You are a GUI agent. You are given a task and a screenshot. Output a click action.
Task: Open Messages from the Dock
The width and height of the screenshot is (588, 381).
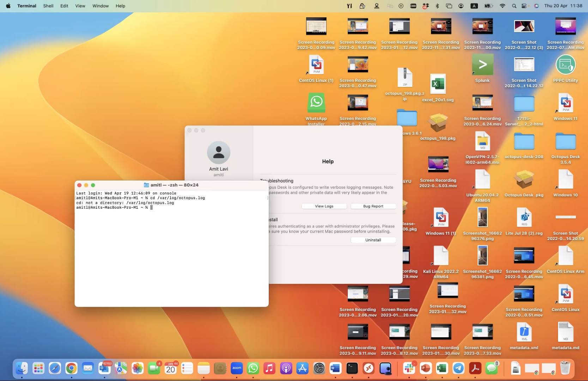[492, 369]
